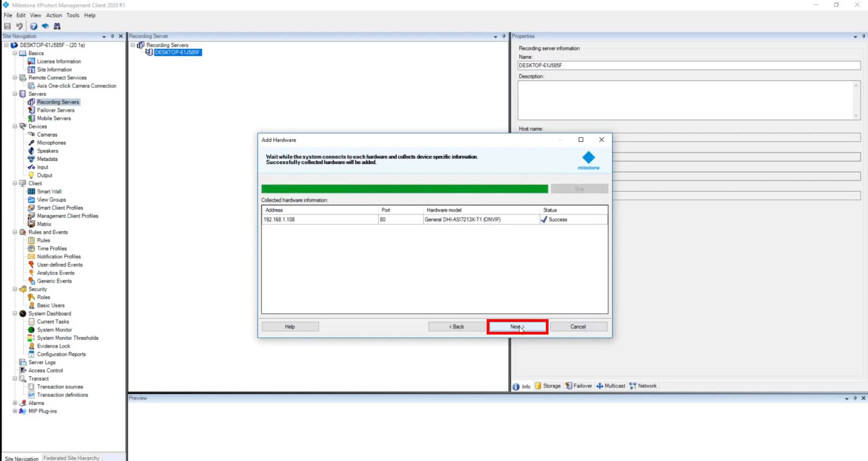Expand the Alarms tree node
868x461 pixels.
(x=15, y=403)
